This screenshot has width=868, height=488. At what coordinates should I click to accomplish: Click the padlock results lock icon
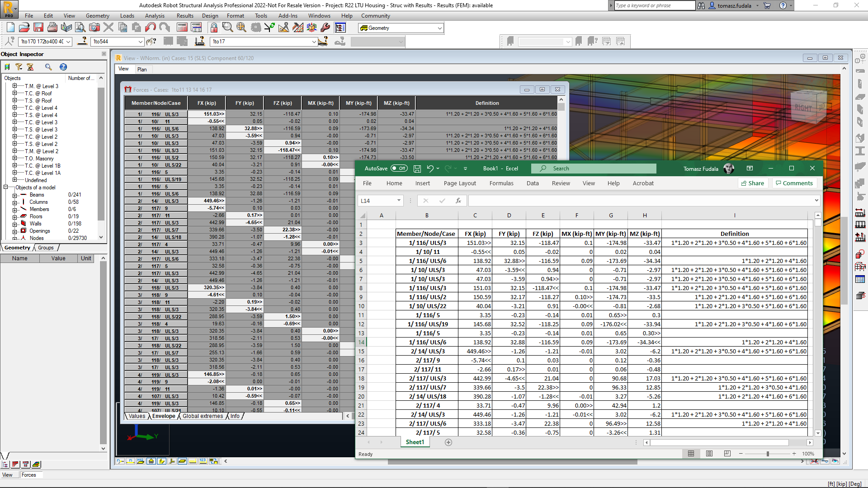[x=214, y=28]
